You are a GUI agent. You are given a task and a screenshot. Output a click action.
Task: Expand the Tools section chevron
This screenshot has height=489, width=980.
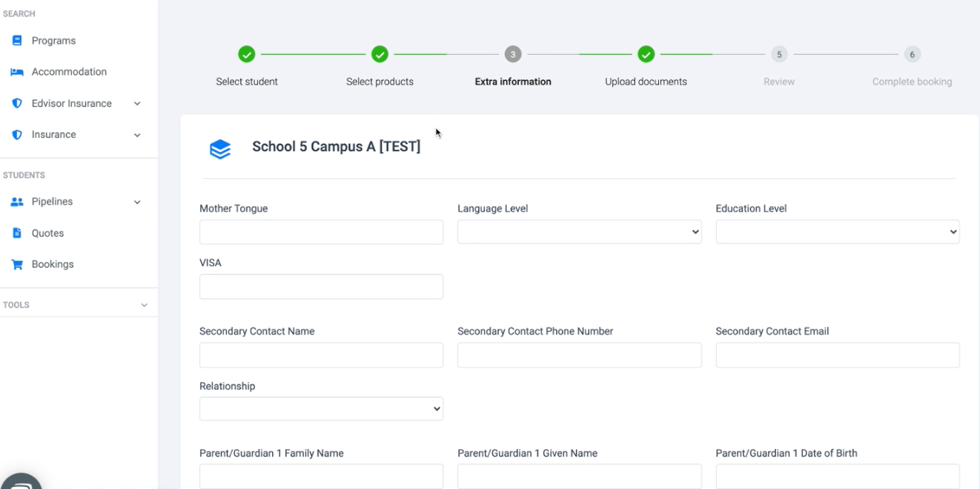pyautogui.click(x=144, y=305)
